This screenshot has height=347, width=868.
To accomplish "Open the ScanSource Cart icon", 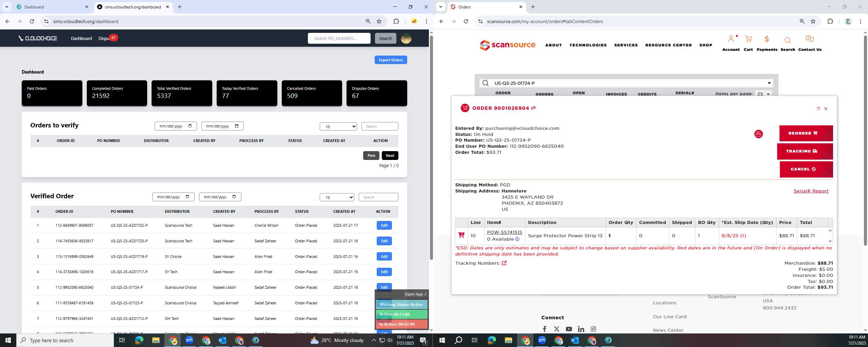I will pyautogui.click(x=748, y=39).
